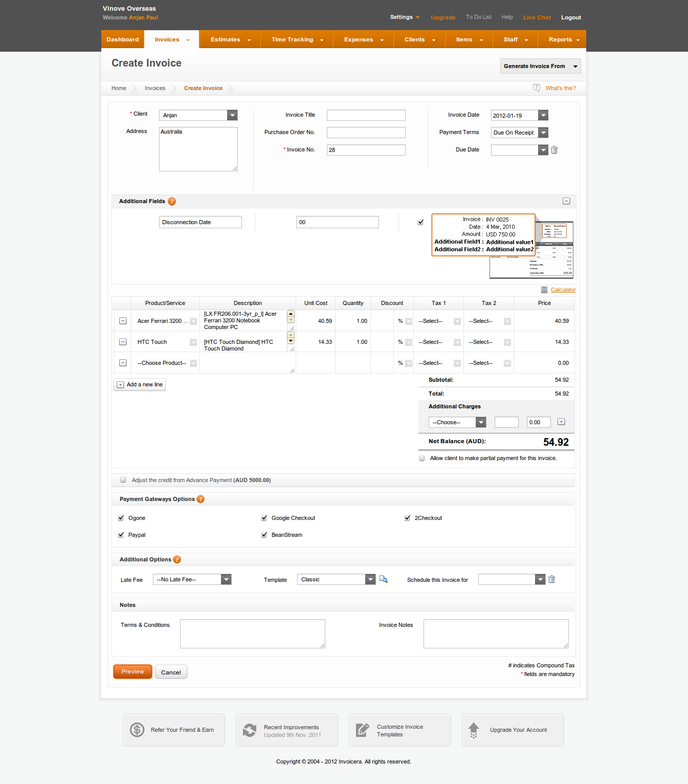Uncheck the Google Checkout gateway

(264, 518)
